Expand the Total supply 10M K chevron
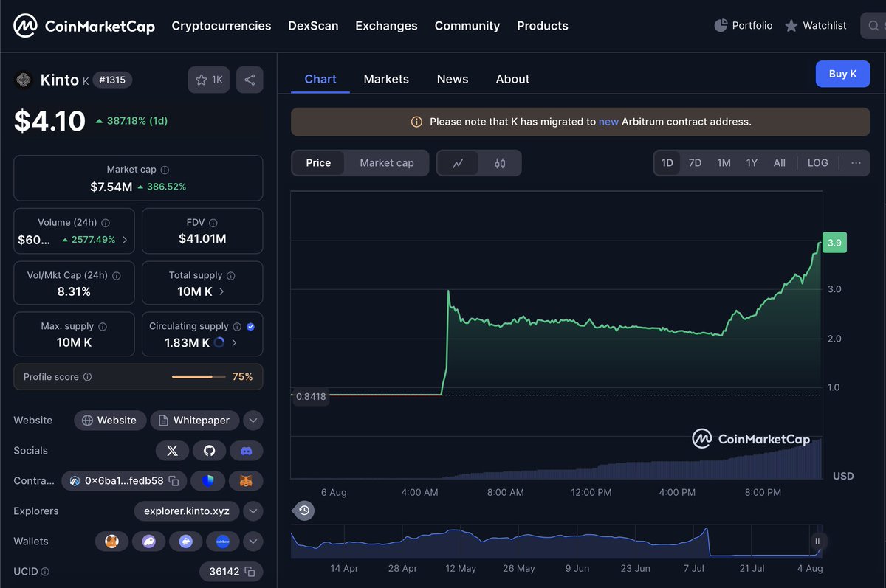886x588 pixels. [x=221, y=291]
